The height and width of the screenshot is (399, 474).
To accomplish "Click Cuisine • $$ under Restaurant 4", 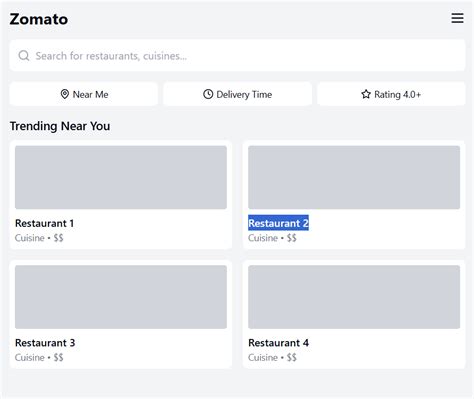I will coord(272,358).
